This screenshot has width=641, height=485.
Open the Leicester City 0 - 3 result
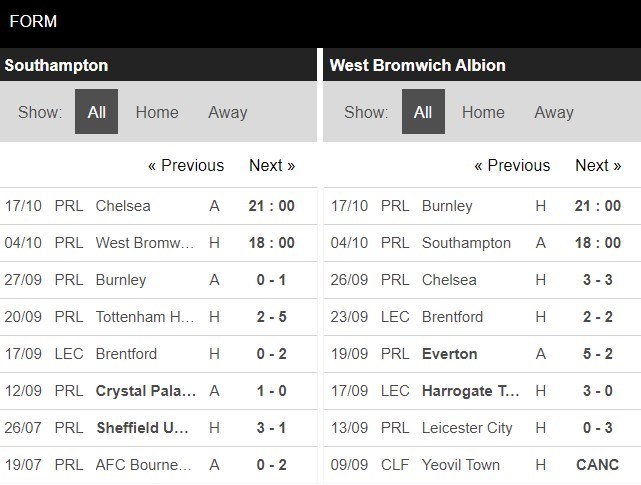[x=598, y=428]
